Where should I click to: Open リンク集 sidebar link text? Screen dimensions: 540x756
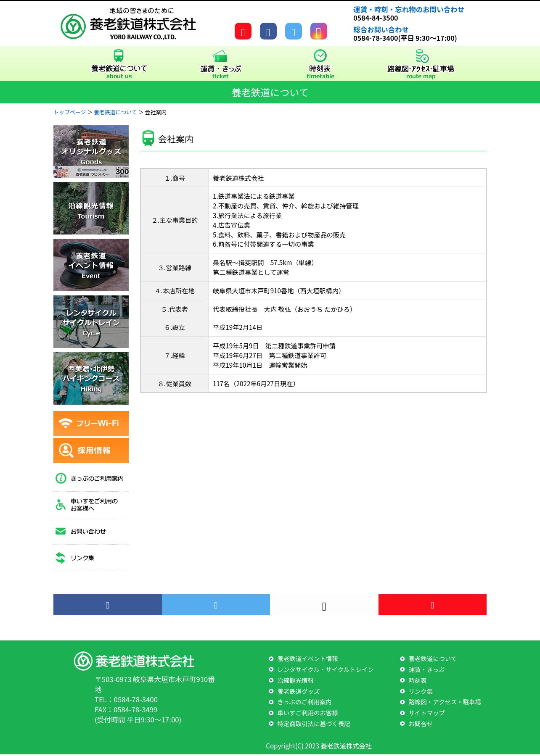point(82,558)
